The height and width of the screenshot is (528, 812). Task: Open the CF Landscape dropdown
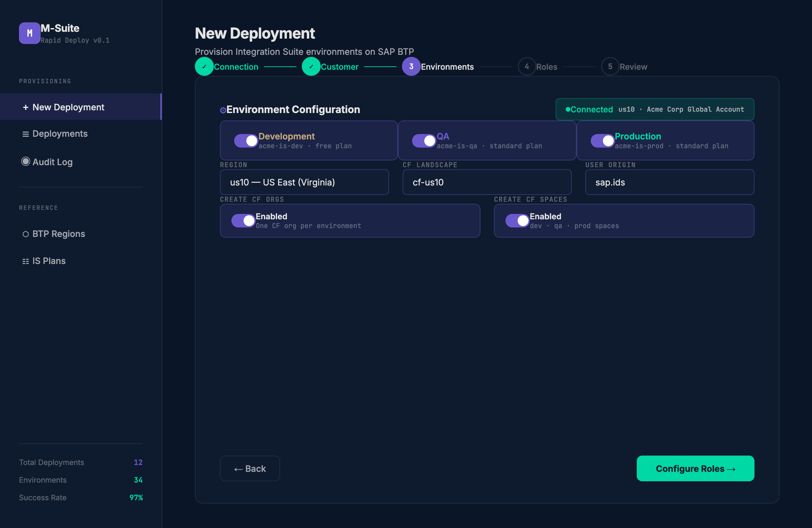[x=487, y=182]
